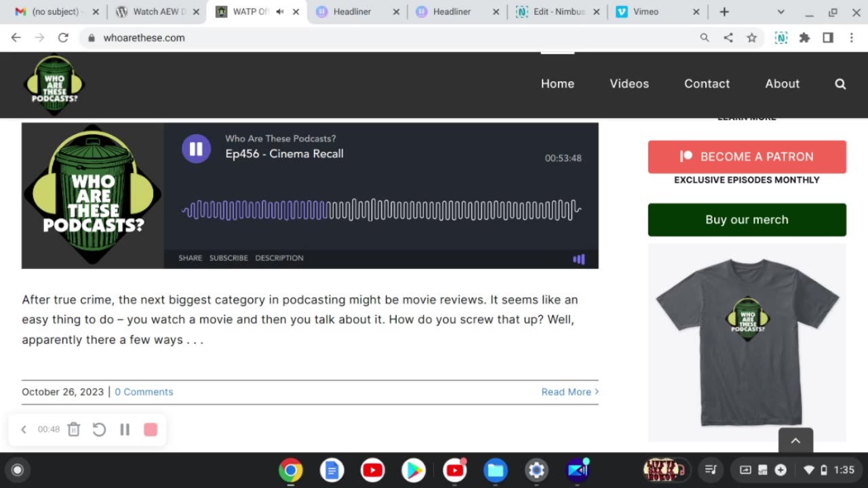Image resolution: width=868 pixels, height=488 pixels.
Task: Open the Extensions puzzle piece menu
Action: pyautogui.click(x=804, y=38)
